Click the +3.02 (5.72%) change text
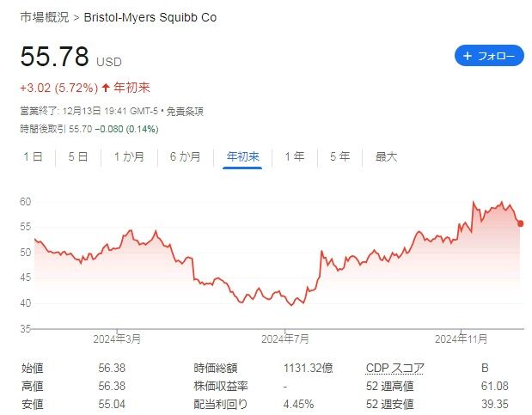This screenshot has width=532, height=415. pos(59,88)
